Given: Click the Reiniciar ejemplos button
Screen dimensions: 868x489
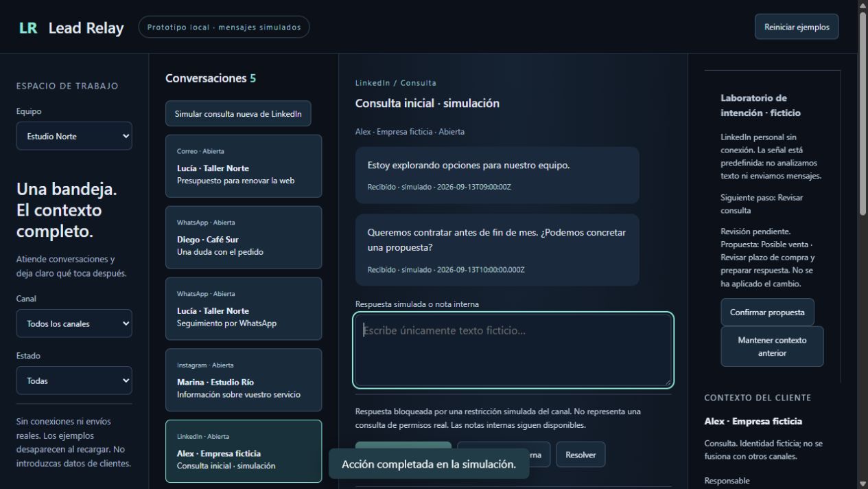Looking at the screenshot, I should (797, 27).
